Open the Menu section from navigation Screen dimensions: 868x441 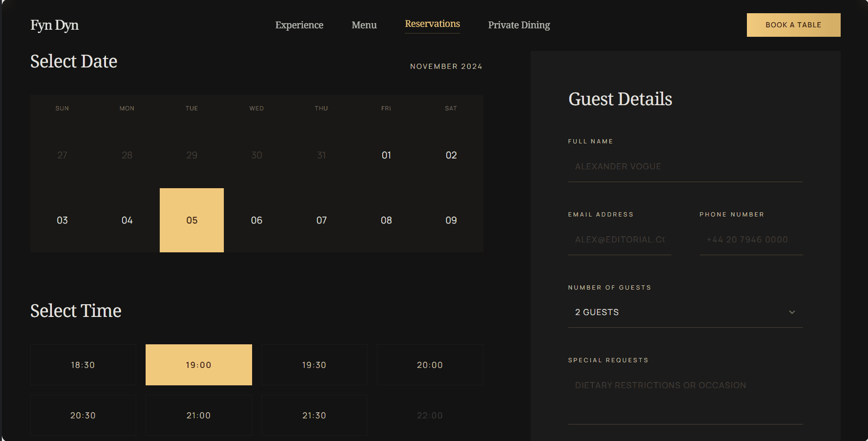(363, 25)
